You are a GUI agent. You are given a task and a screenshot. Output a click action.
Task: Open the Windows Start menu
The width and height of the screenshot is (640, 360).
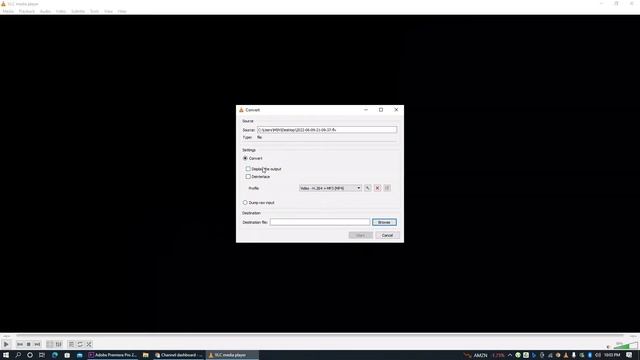click(x=6, y=355)
